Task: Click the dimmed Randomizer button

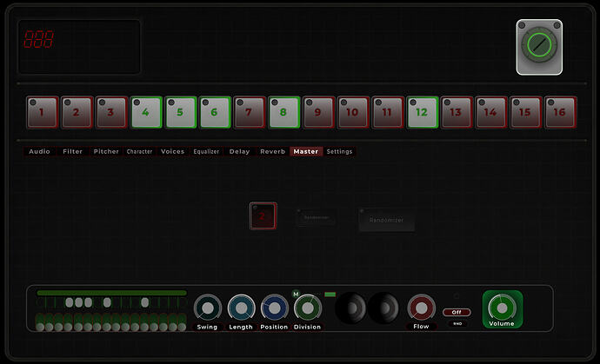Action: click(x=386, y=220)
